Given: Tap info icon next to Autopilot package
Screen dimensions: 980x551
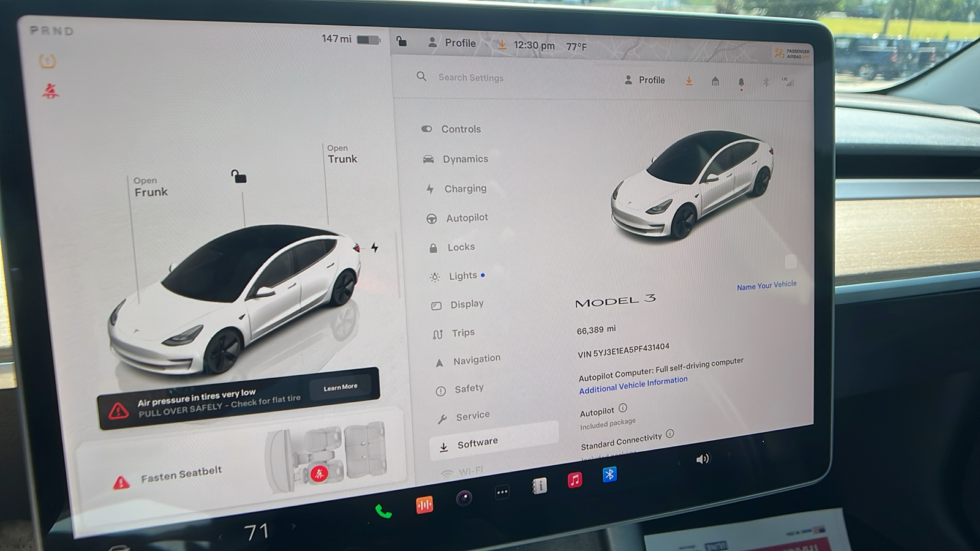Looking at the screenshot, I should (x=623, y=408).
